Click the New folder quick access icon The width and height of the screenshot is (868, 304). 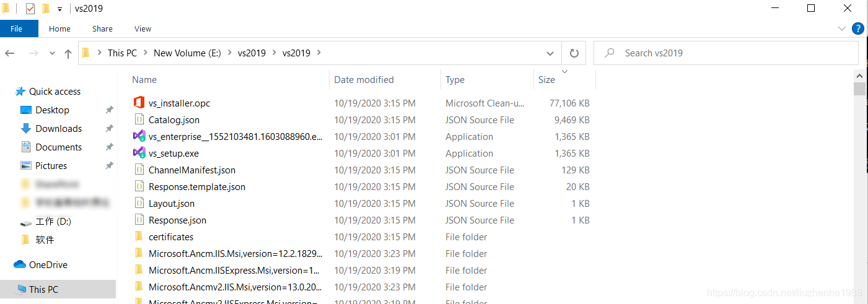[46, 9]
